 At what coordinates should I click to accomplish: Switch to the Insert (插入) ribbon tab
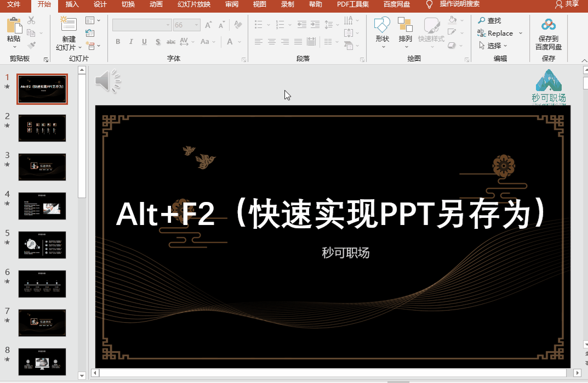point(71,5)
